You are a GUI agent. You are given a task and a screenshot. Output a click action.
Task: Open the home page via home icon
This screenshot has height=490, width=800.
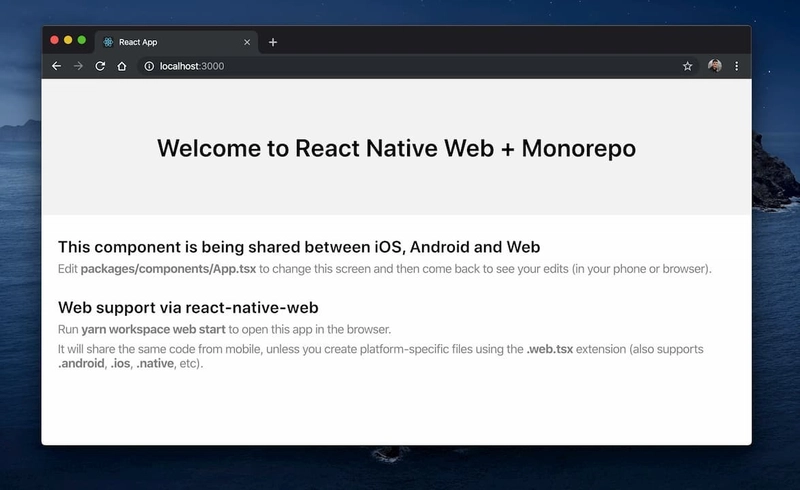click(121, 66)
